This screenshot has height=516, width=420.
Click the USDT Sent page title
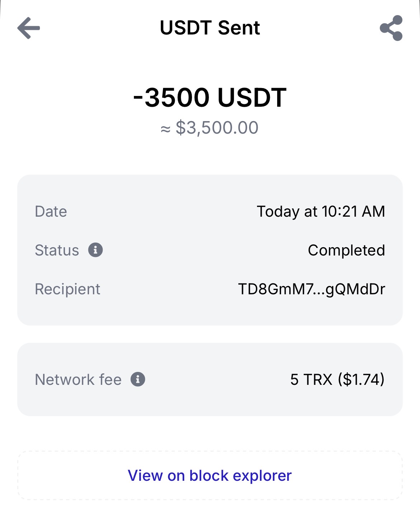coord(210,28)
